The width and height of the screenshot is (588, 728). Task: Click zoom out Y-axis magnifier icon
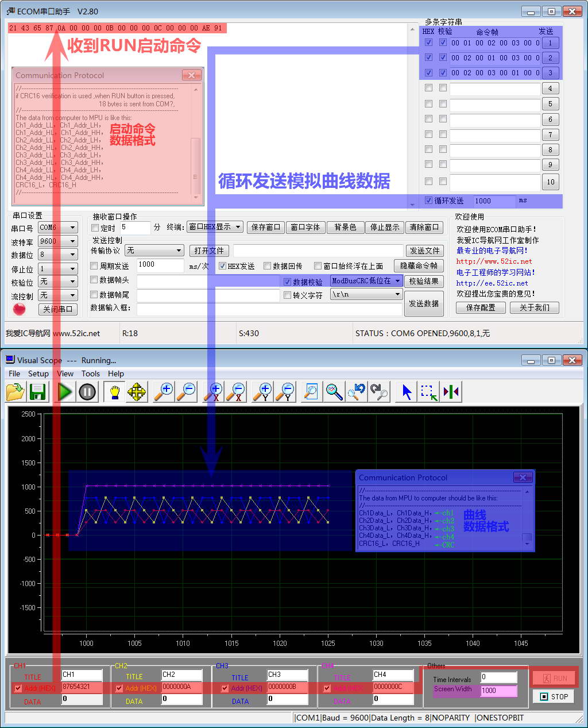click(285, 392)
